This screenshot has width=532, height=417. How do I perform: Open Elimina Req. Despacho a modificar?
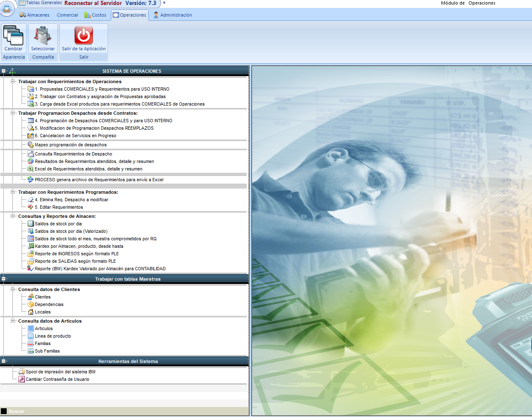pos(71,200)
